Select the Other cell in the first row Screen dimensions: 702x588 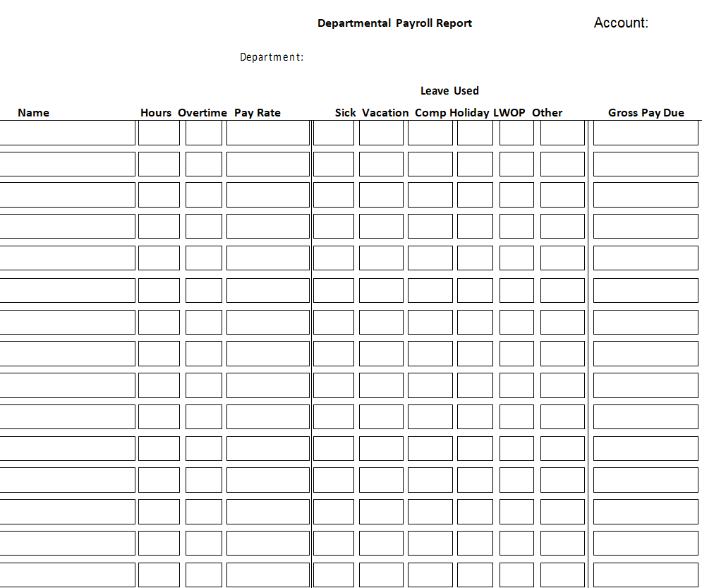coord(562,133)
